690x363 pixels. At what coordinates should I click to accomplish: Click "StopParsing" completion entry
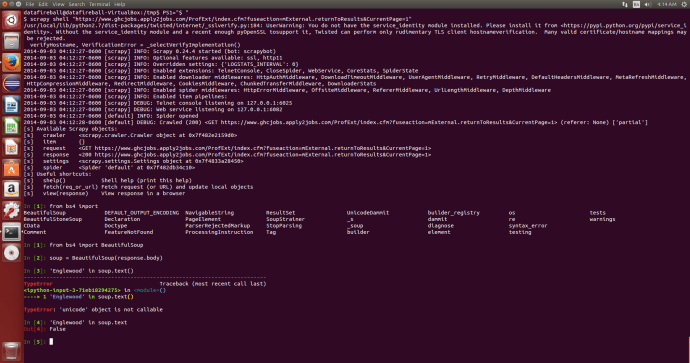(x=284, y=226)
